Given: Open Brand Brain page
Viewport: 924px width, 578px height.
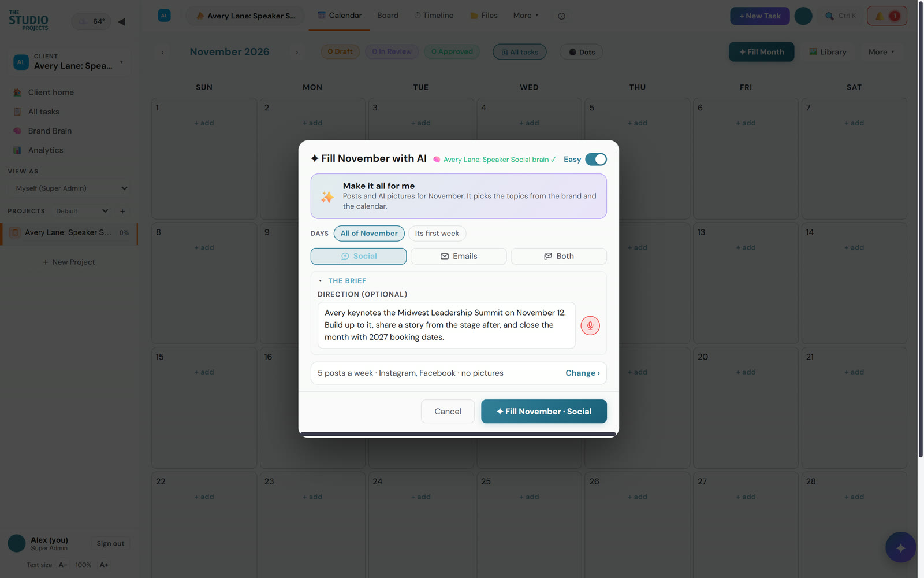Looking at the screenshot, I should pos(50,131).
